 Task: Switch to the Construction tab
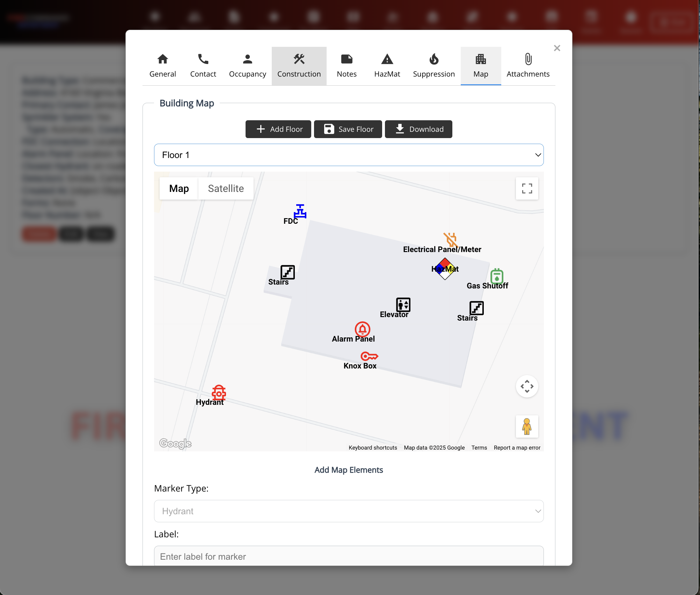click(300, 65)
